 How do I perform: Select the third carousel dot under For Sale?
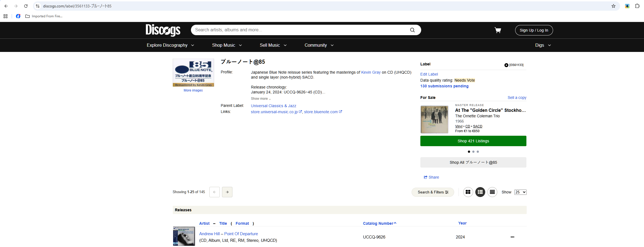[478, 152]
